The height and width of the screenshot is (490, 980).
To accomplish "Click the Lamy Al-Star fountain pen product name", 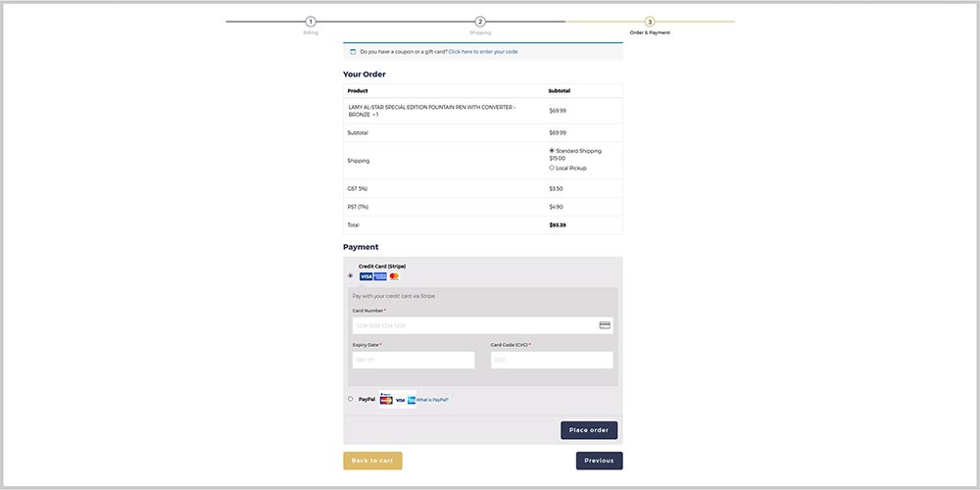I will point(431,111).
